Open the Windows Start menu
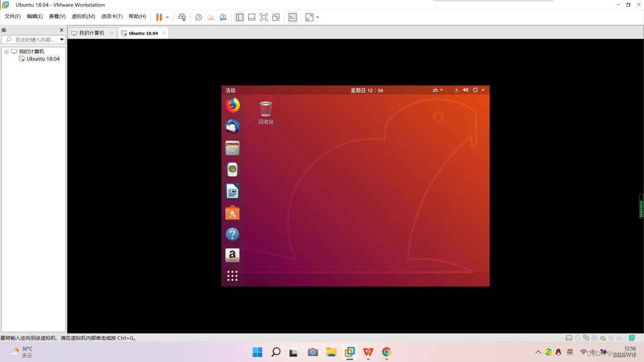Viewport: 644px width, 362px height. [x=258, y=352]
